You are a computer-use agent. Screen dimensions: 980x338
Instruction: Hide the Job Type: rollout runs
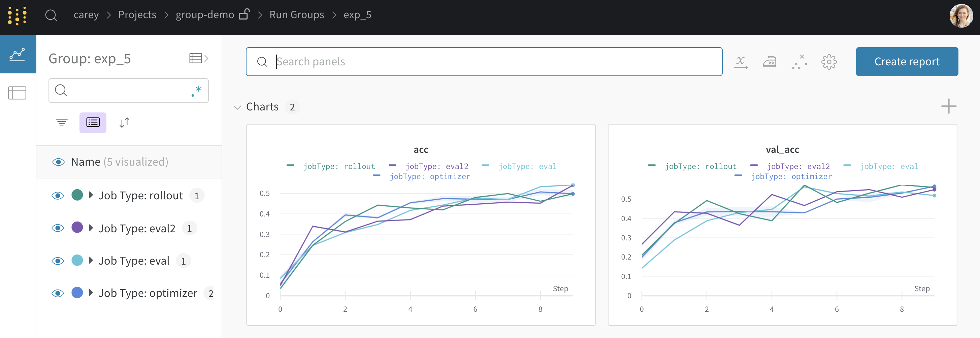point(58,195)
